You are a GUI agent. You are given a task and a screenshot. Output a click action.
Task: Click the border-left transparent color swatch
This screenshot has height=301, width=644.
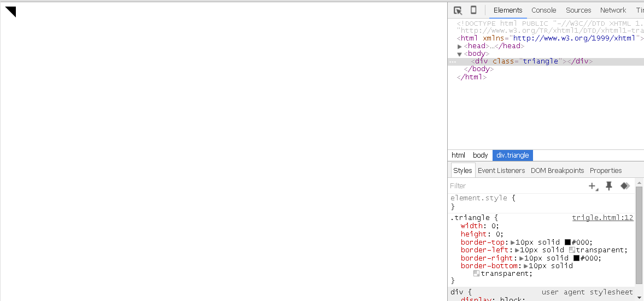572,250
